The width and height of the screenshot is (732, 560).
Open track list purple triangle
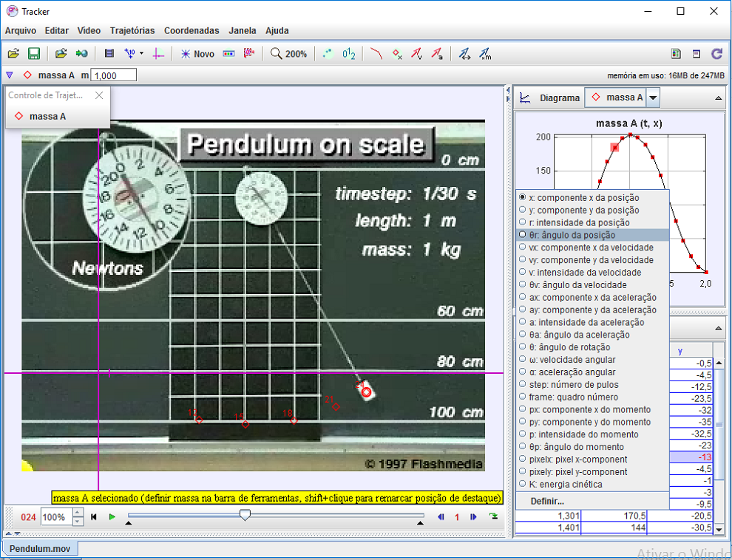click(10, 75)
